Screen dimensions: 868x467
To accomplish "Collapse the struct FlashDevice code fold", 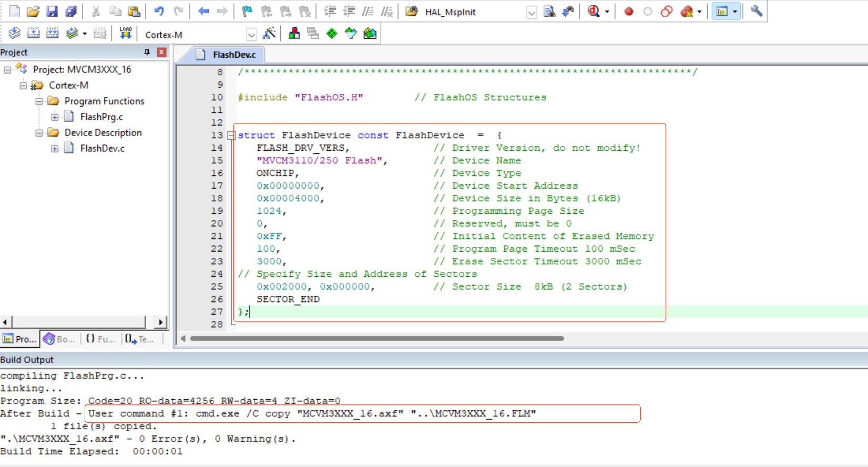I will [x=231, y=136].
